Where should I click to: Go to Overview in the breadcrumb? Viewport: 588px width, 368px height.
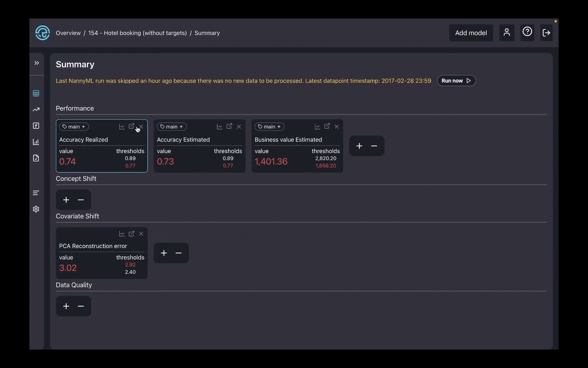coord(68,33)
